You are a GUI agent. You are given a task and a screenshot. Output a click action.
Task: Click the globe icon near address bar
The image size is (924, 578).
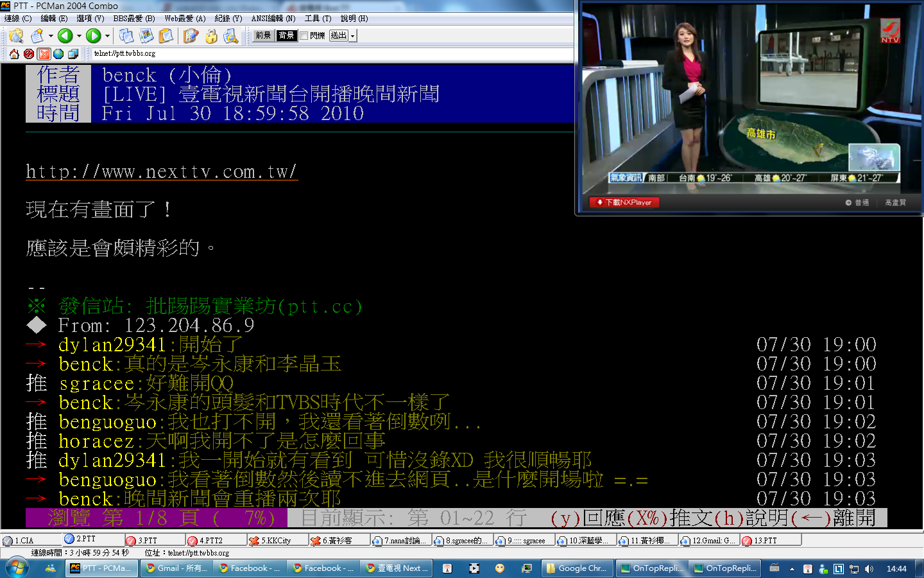(x=58, y=54)
